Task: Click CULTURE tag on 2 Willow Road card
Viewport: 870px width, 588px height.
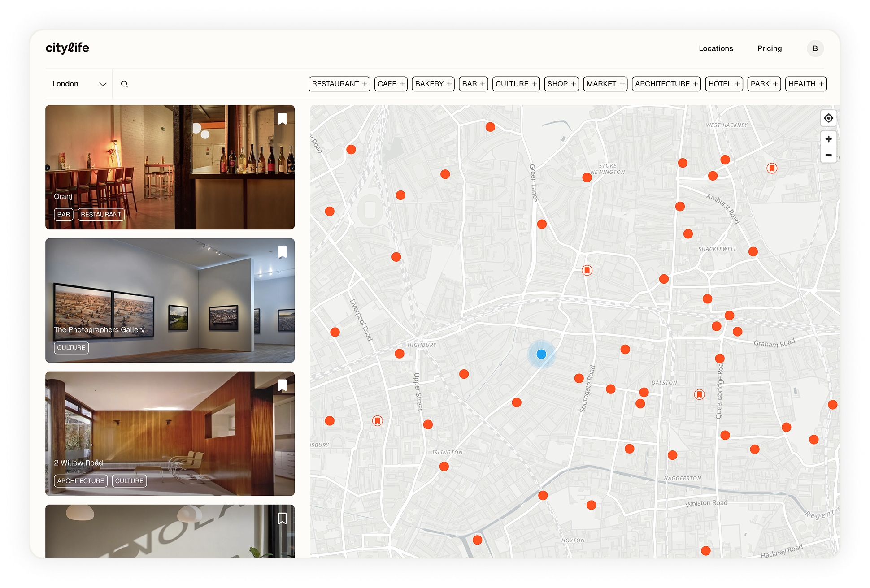Action: (129, 481)
